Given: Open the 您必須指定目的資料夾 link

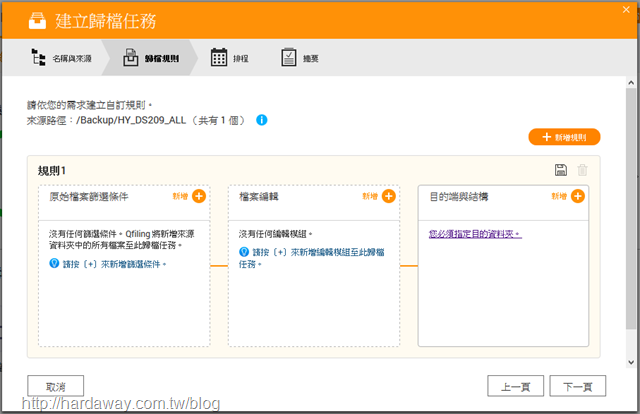Looking at the screenshot, I should (475, 234).
